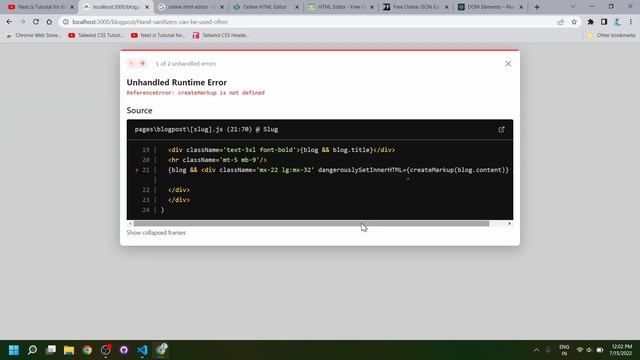Viewport: 640px width, 360px height.
Task: Click code scrollbar right arrow
Action: (x=509, y=224)
